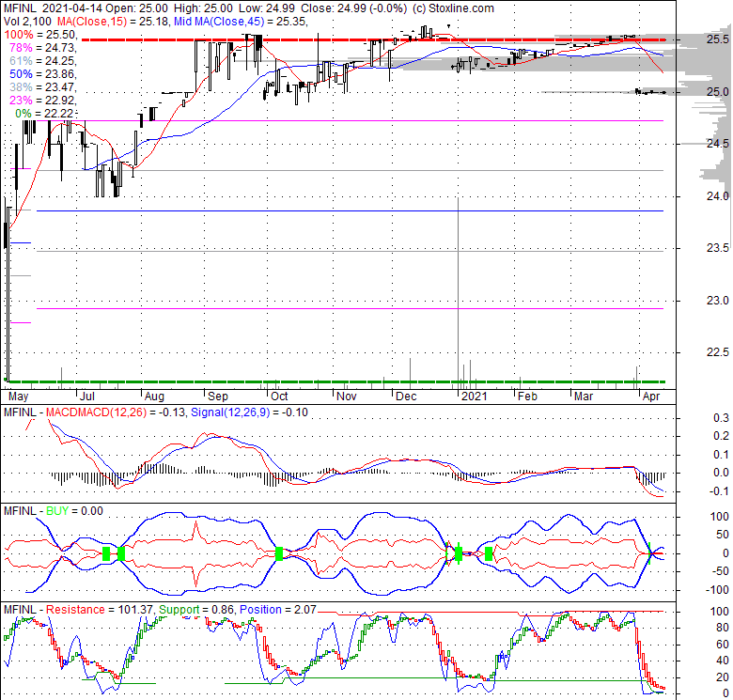Screen dimensions: 733x700
Task: Select the Mid MA(Close,45) = 25.35 legend
Action: pos(240,22)
